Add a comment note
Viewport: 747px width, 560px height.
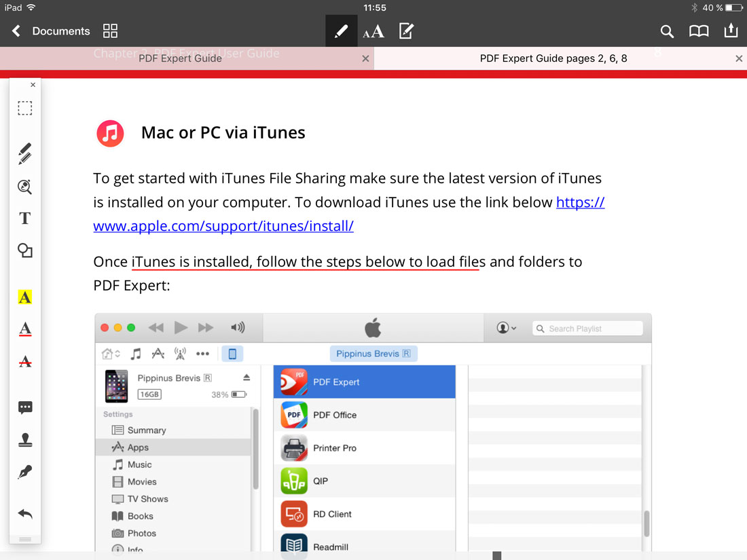[x=24, y=407]
